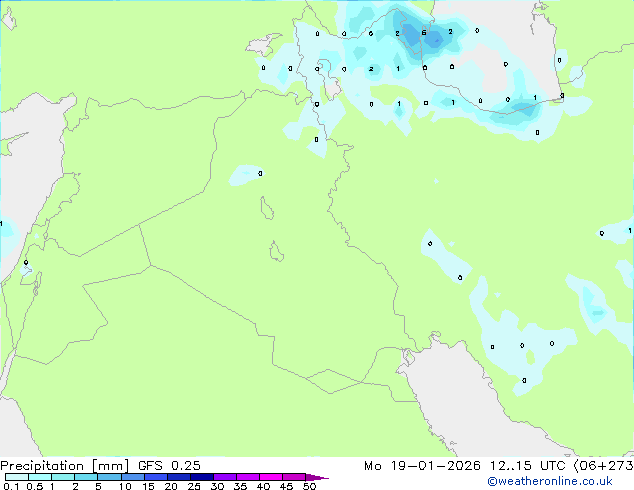
Task: Click the 'GFS 0.25' model label
Action: (169, 466)
